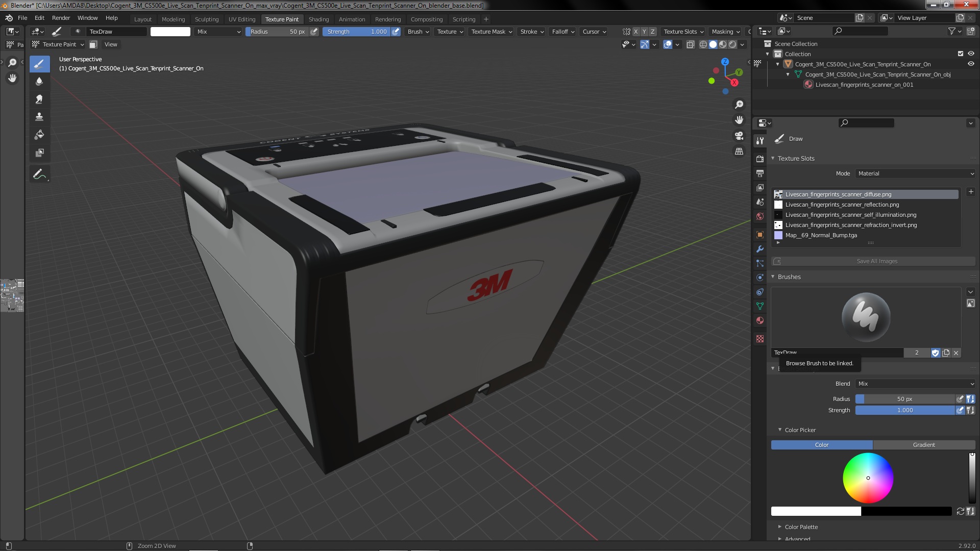Select the Fill bucket tool
This screenshot has width=980, height=551.
[39, 135]
